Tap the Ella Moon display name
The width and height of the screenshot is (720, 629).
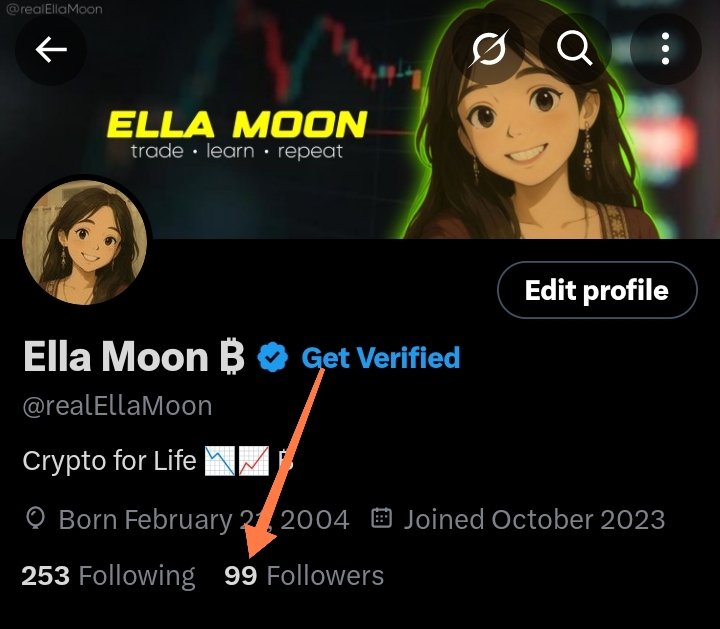116,357
